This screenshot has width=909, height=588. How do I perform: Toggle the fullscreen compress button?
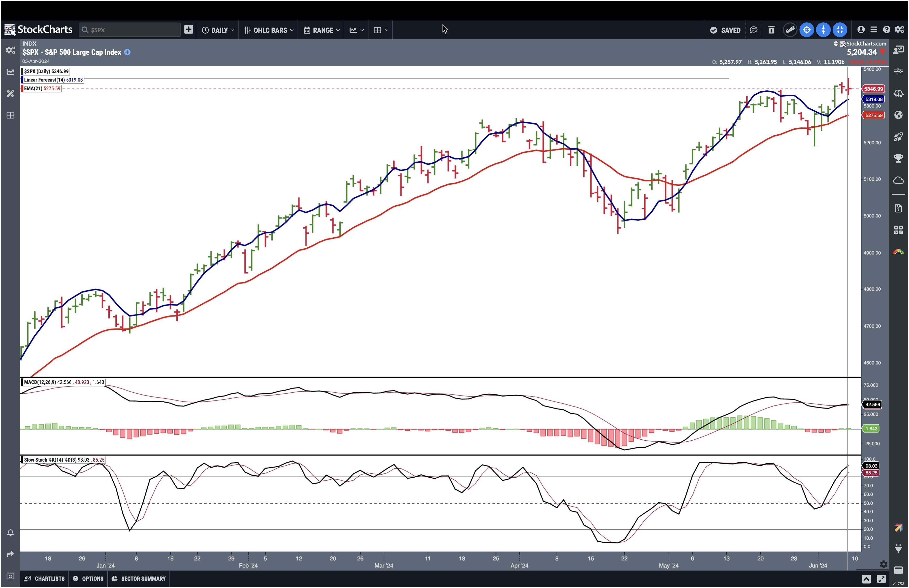coord(839,30)
